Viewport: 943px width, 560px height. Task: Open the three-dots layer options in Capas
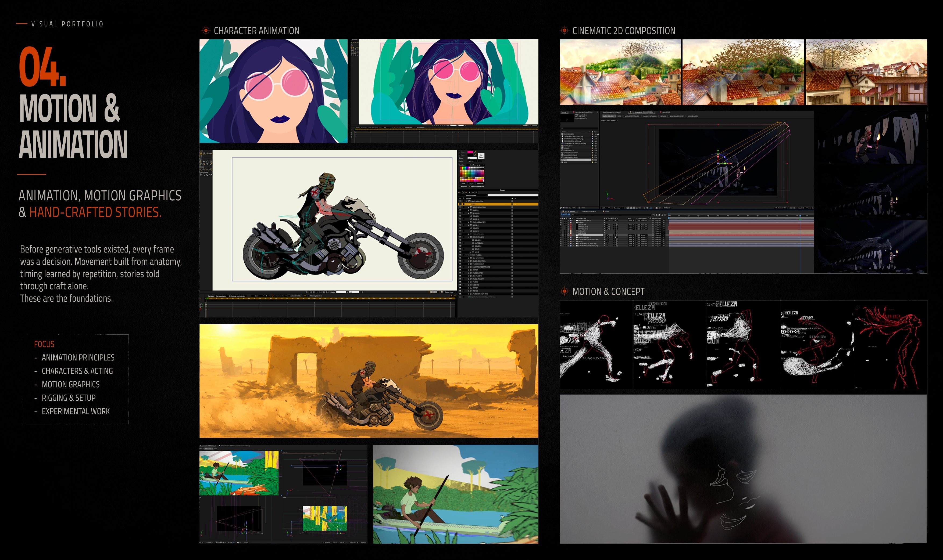pos(473,193)
